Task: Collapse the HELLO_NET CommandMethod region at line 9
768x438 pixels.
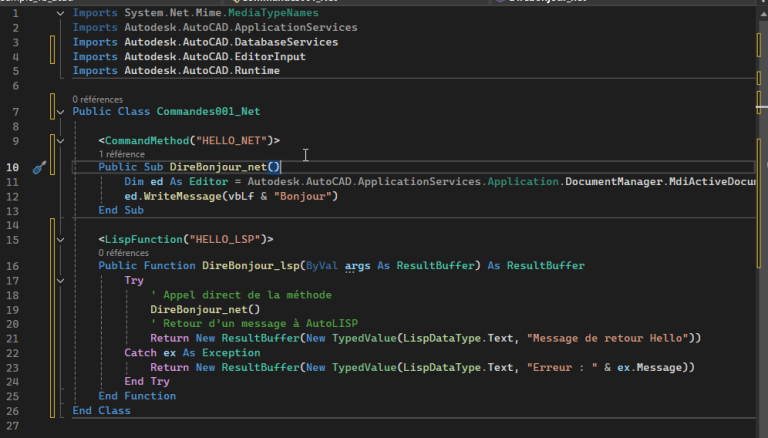Action: (x=60, y=141)
